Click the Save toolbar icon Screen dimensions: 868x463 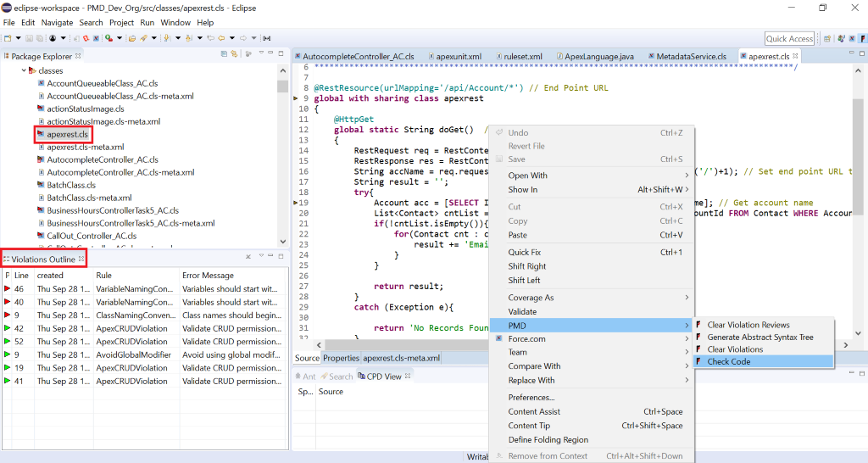click(x=29, y=38)
